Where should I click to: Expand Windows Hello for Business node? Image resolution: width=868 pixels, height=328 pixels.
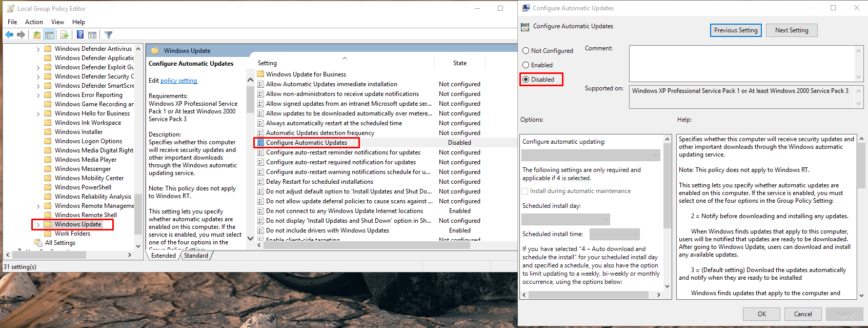click(x=38, y=114)
